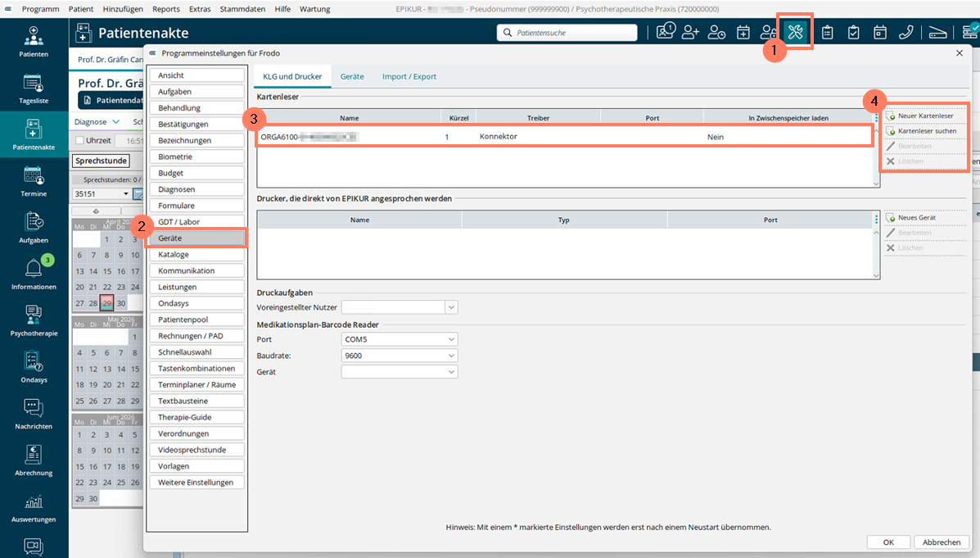
Task: Close the Programmeinstellungen dialog
Action: pyautogui.click(x=960, y=53)
